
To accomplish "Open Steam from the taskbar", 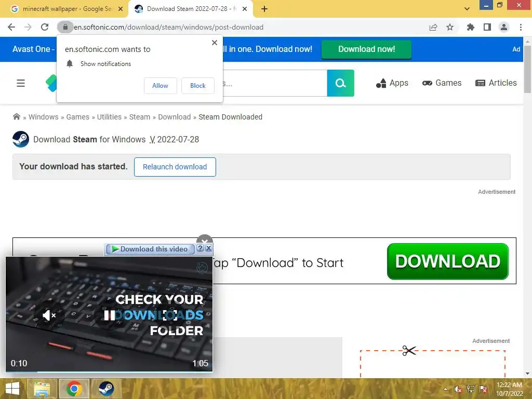I will pyautogui.click(x=106, y=389).
